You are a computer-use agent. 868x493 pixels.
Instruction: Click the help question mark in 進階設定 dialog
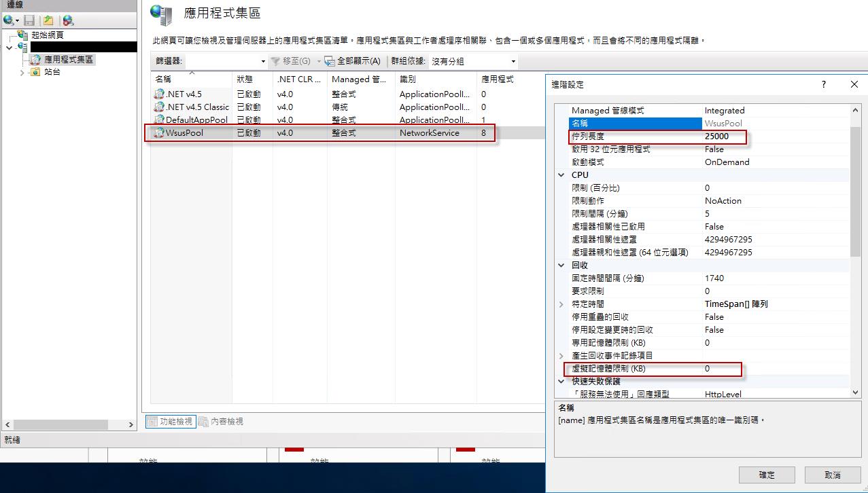point(824,84)
